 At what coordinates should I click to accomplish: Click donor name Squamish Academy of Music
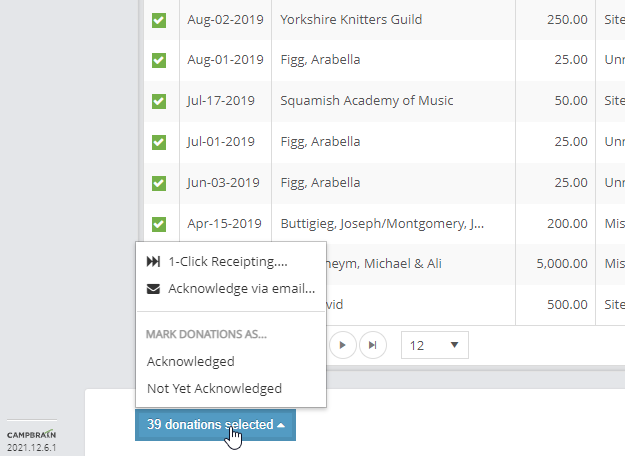pos(366,101)
